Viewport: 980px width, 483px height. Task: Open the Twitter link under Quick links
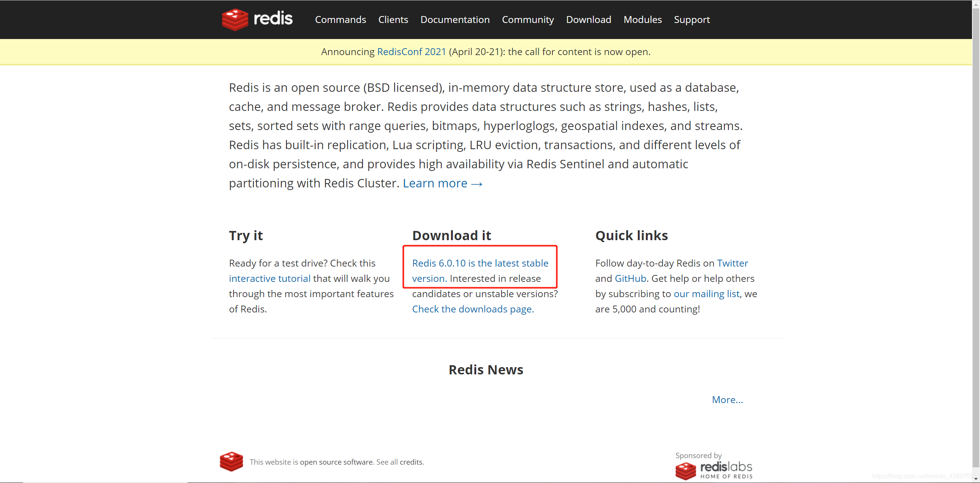coord(732,263)
